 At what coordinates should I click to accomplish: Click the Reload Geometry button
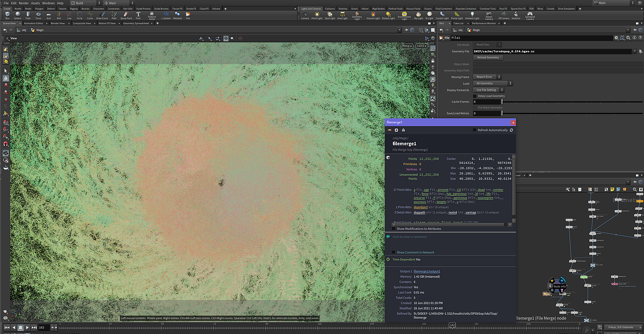point(488,57)
